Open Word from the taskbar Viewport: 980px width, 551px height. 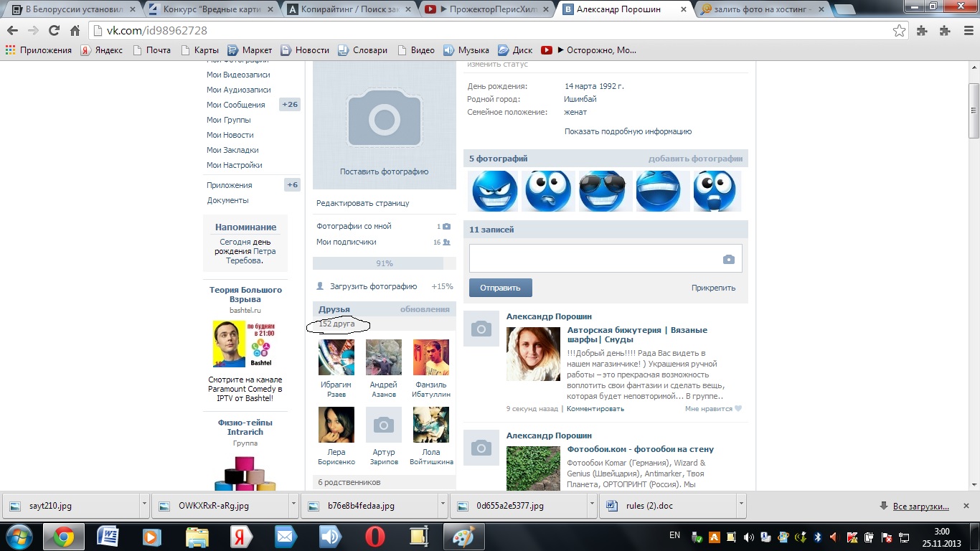click(108, 537)
